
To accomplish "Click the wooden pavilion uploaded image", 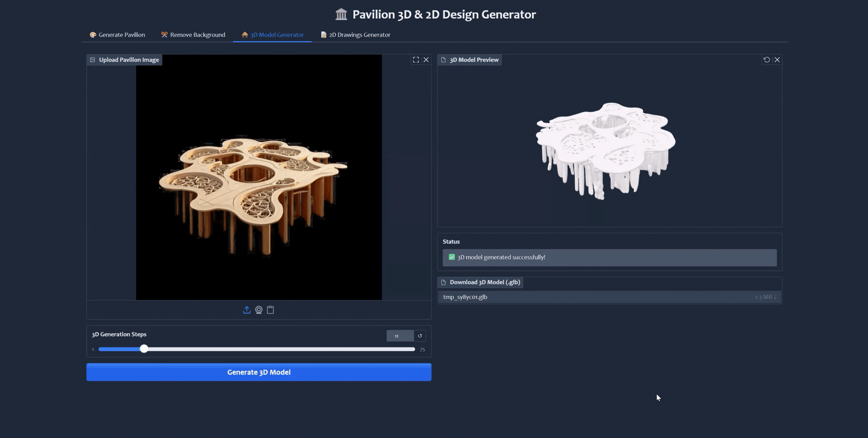I will pos(259,177).
